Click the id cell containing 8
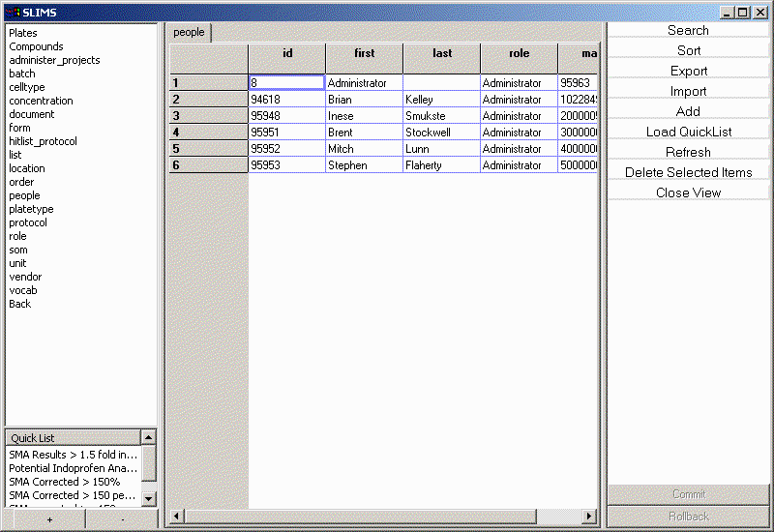Image resolution: width=774 pixels, height=532 pixels. point(286,83)
